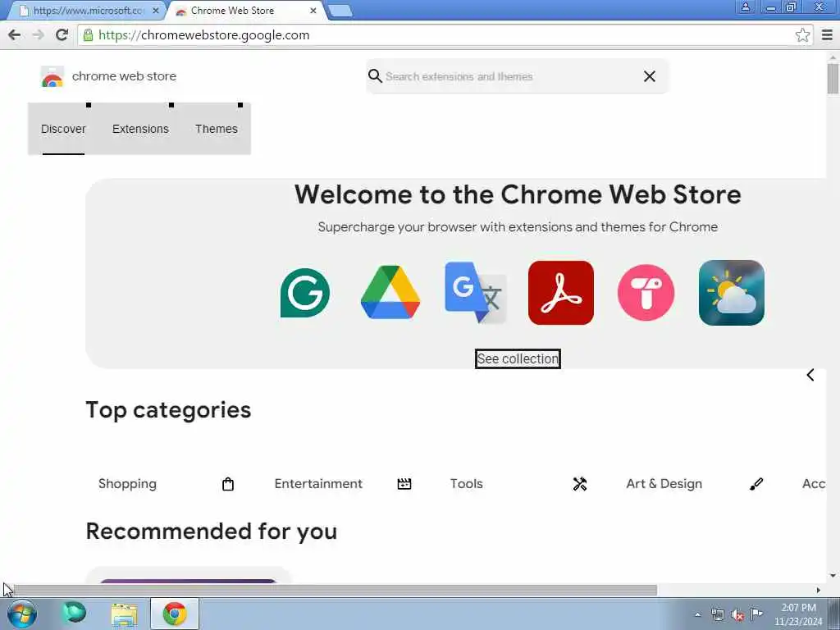Viewport: 840px width, 630px height.
Task: Click the Tools wrench icon
Action: pos(580,484)
